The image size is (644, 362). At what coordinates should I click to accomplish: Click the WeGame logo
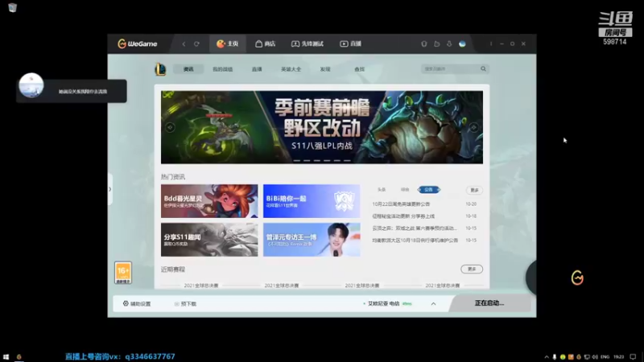(x=137, y=43)
